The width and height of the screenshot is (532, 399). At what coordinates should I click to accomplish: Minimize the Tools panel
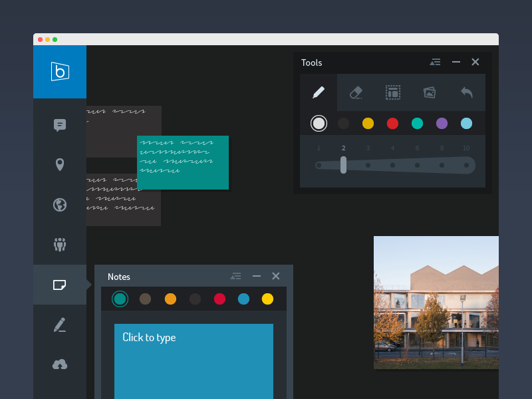click(456, 62)
